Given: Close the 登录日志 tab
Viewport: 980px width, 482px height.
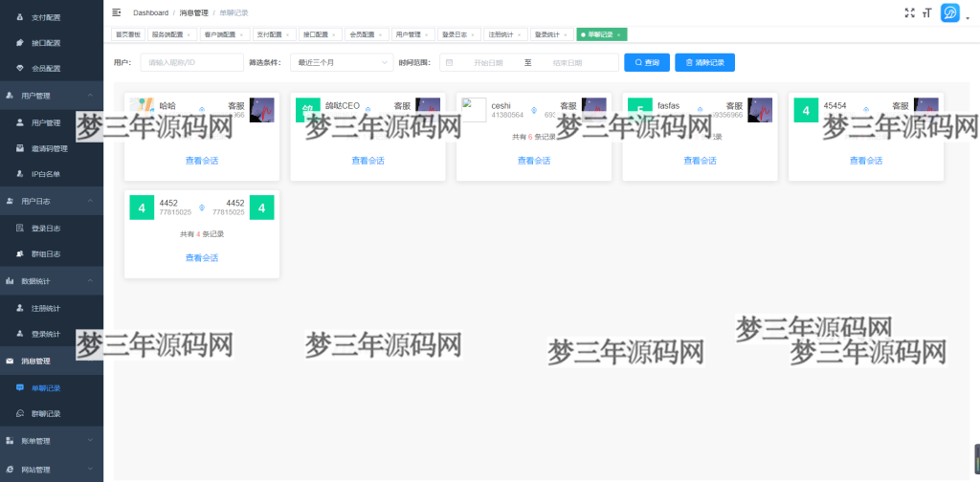Looking at the screenshot, I should pyautogui.click(x=473, y=35).
